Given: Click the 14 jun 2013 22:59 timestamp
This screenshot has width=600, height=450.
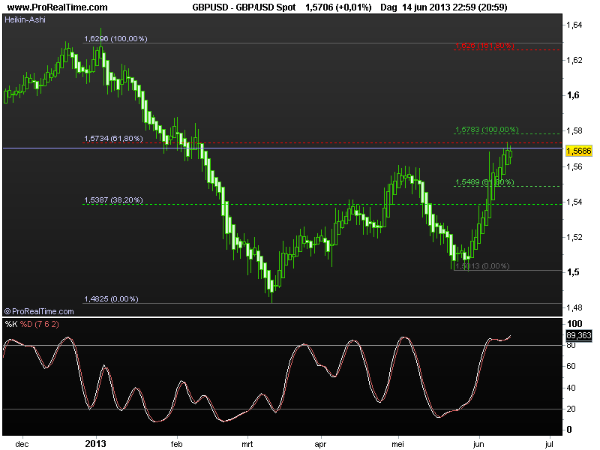Looking at the screenshot, I should (440, 7).
